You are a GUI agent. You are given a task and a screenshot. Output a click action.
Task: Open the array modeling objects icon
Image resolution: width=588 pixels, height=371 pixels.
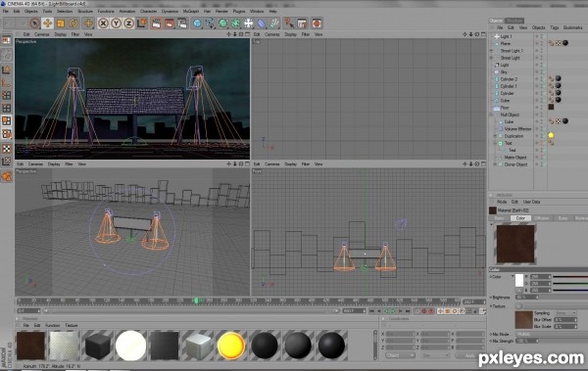tap(235, 23)
